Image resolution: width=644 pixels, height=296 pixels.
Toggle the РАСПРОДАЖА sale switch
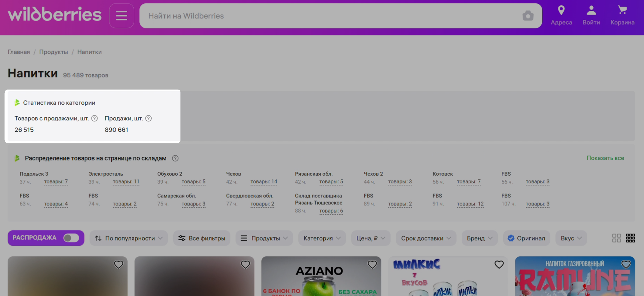(71, 238)
